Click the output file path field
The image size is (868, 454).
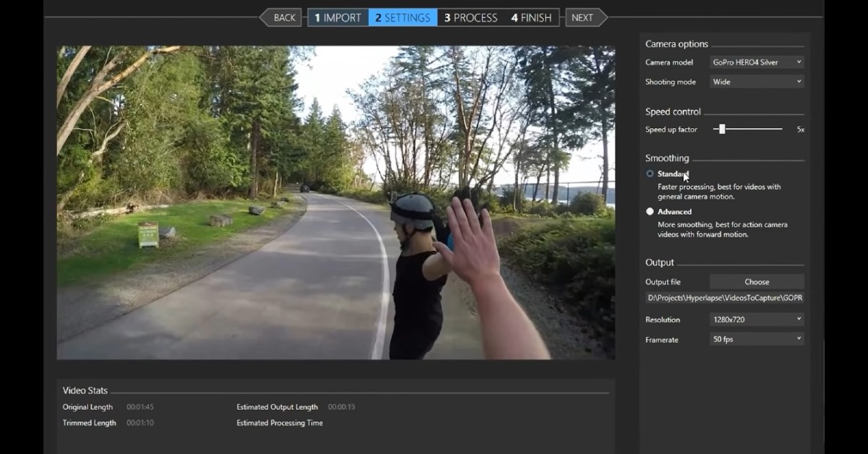[725, 297]
